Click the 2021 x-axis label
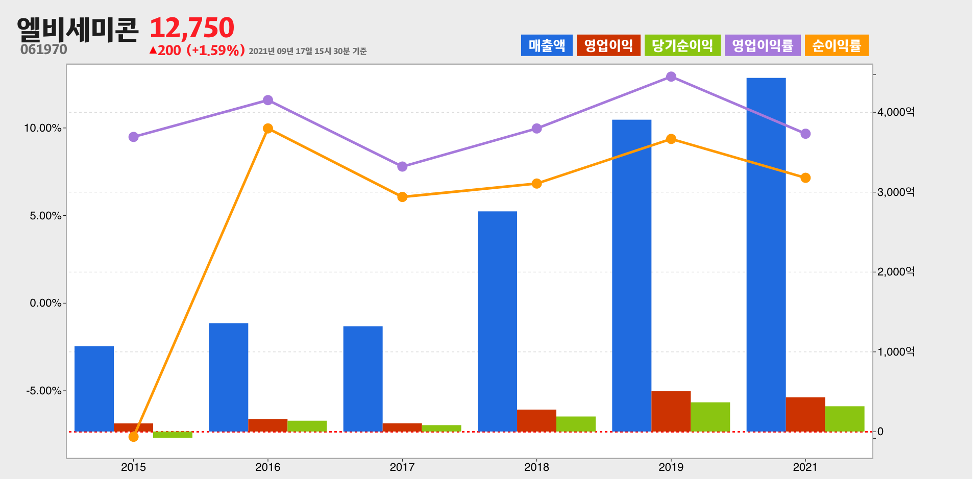980x479 pixels. tap(805, 467)
